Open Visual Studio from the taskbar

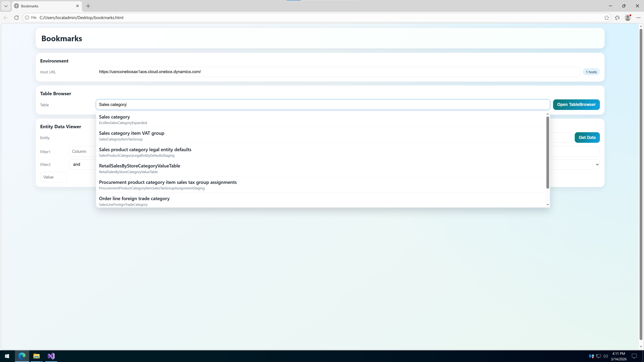[51, 356]
